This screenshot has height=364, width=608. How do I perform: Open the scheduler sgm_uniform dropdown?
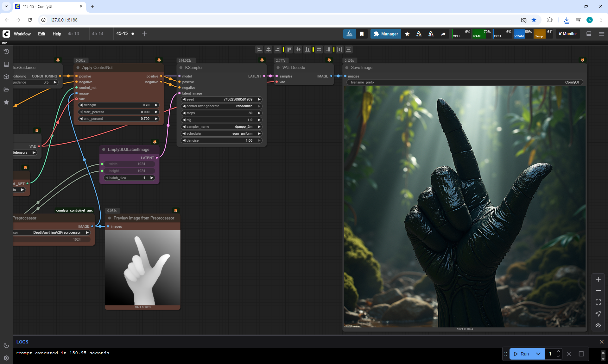tap(221, 133)
